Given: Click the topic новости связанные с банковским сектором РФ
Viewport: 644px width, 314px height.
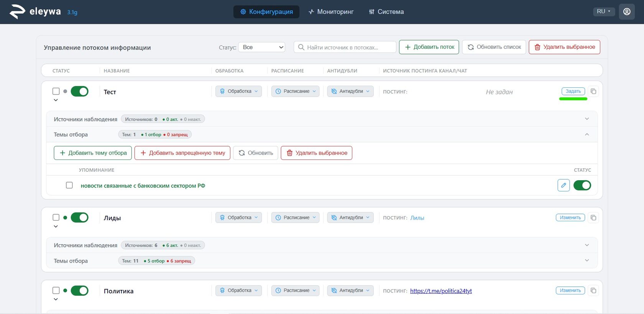Looking at the screenshot, I should [143, 186].
